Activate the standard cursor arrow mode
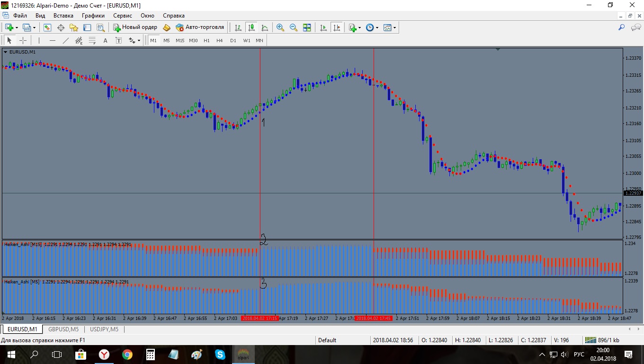The width and height of the screenshot is (644, 364). 9,40
